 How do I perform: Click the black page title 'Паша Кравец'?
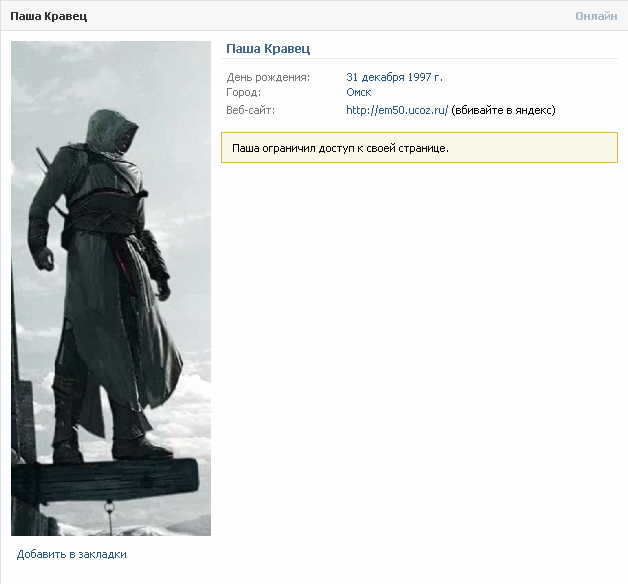point(48,16)
